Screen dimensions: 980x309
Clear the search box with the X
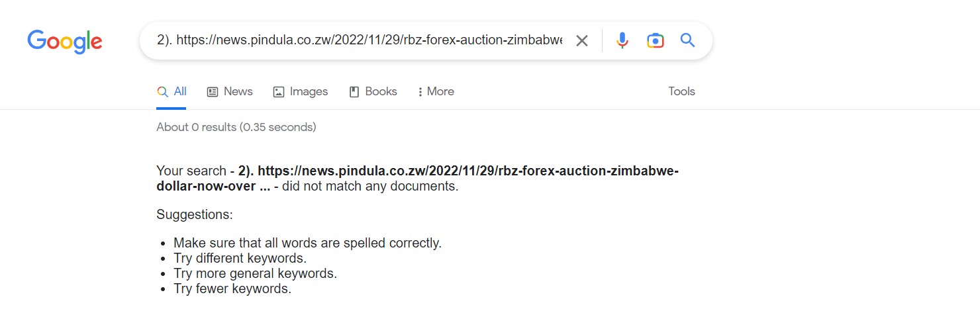point(581,41)
